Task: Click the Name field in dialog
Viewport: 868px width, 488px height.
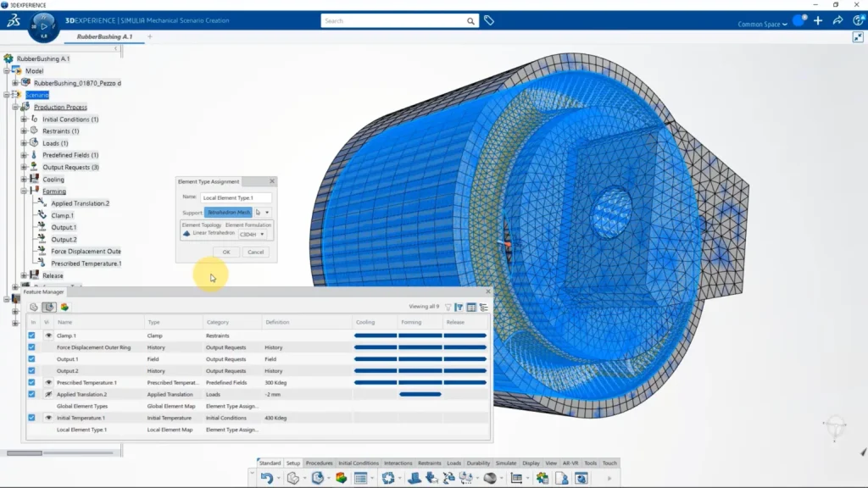Action: [x=236, y=197]
